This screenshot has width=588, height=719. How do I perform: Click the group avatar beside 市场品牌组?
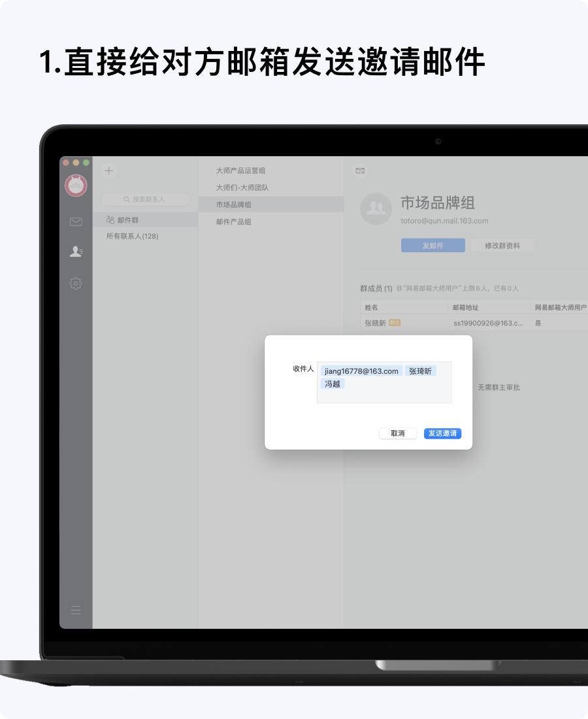point(376,209)
